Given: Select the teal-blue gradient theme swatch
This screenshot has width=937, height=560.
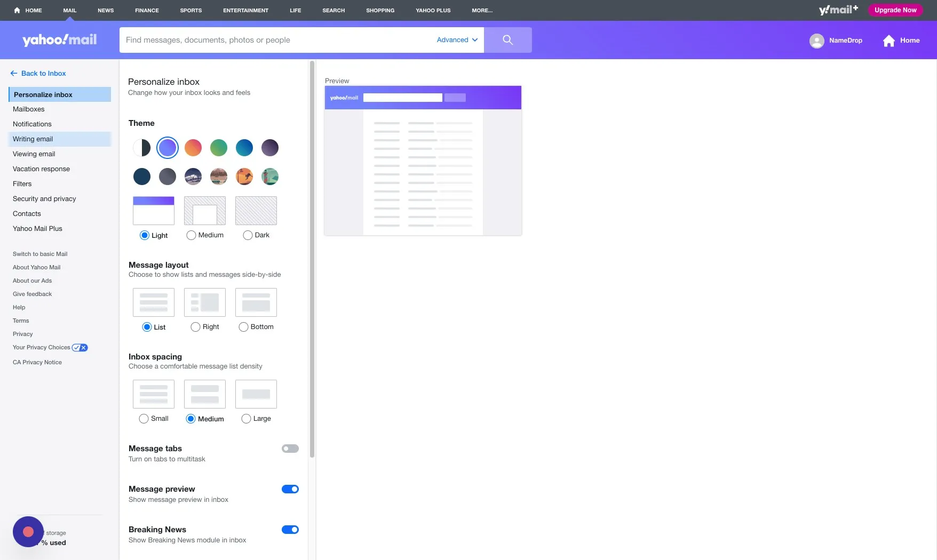Looking at the screenshot, I should coord(244,148).
